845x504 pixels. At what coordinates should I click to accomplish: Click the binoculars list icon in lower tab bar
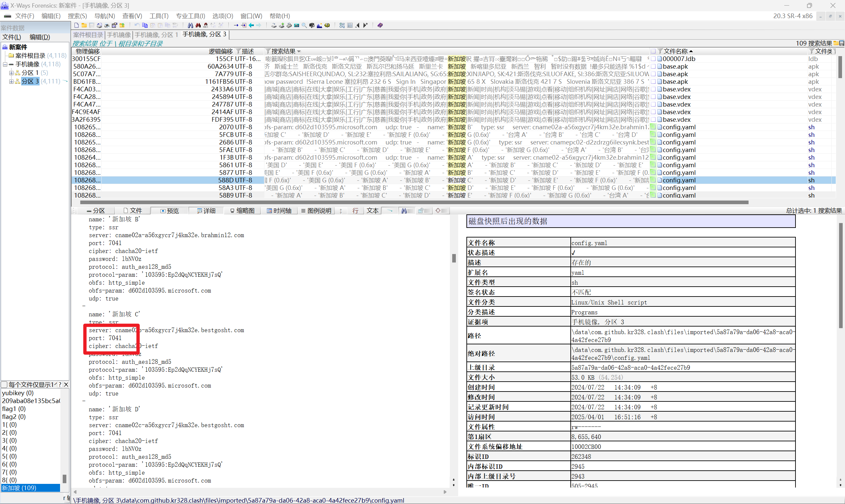(407, 211)
